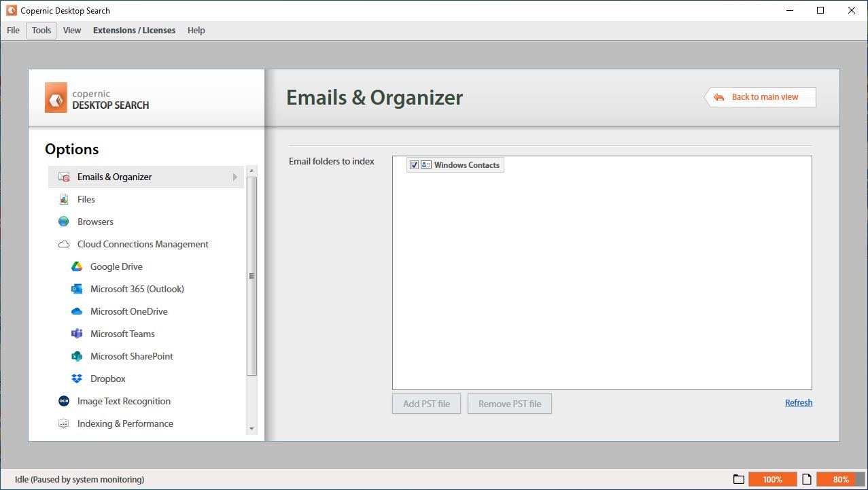
Task: Open the File menu
Action: pos(13,30)
